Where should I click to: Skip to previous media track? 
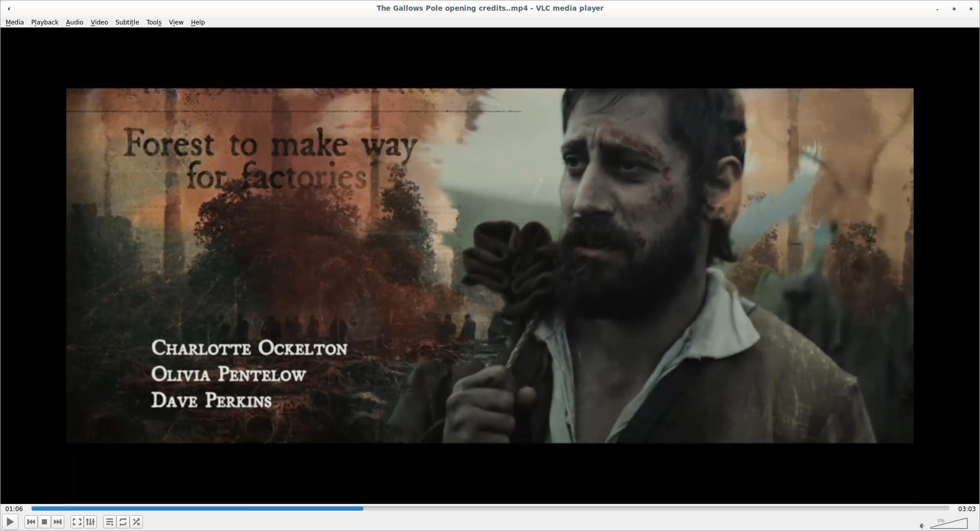[x=31, y=522]
